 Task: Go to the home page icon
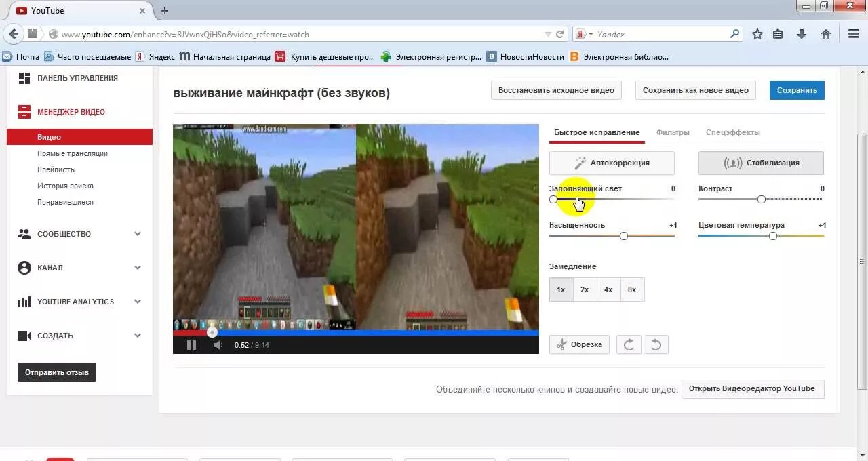pyautogui.click(x=826, y=34)
